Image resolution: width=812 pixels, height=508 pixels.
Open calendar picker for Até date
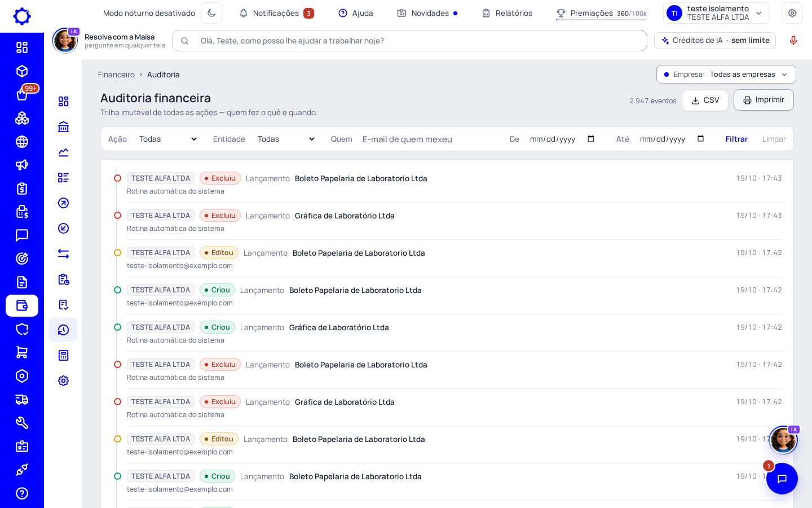[701, 139]
